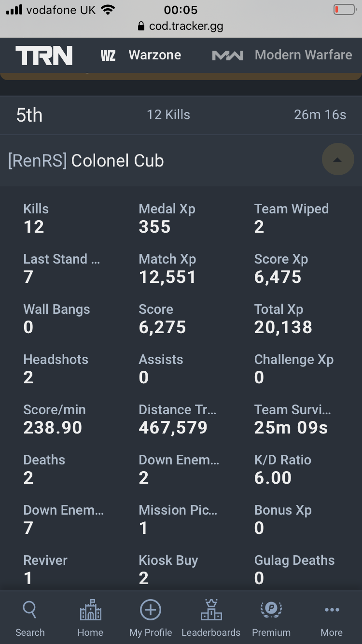
Task: Tap the Search magnifier icon
Action: (29, 610)
